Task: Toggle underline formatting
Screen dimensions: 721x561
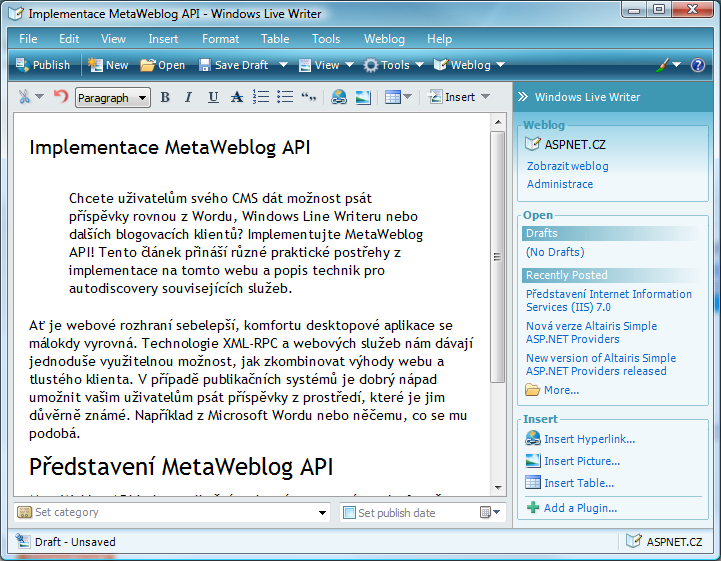Action: [213, 97]
